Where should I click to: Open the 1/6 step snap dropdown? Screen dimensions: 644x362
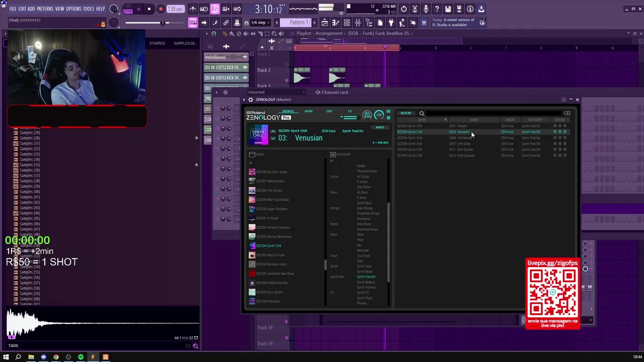261,23
